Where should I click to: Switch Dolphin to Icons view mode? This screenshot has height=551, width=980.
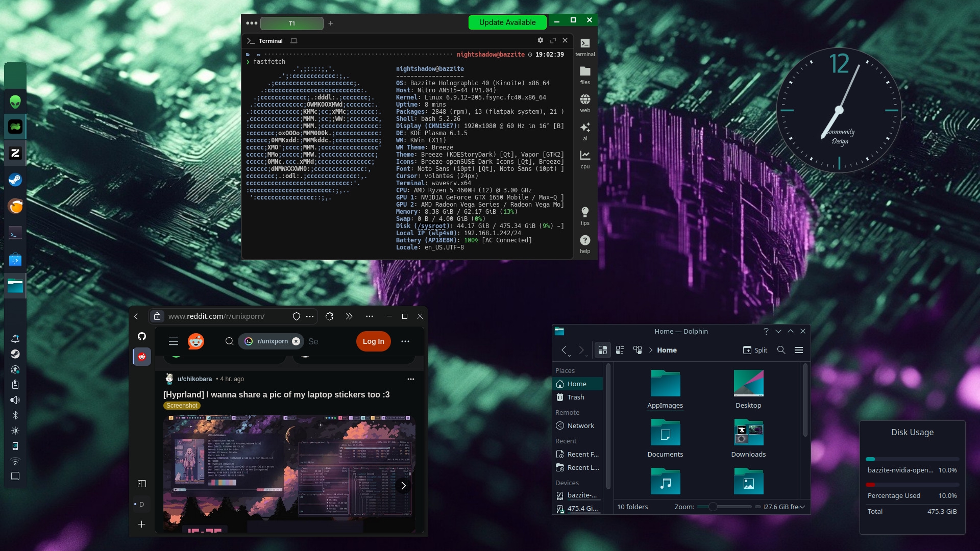[x=603, y=350]
